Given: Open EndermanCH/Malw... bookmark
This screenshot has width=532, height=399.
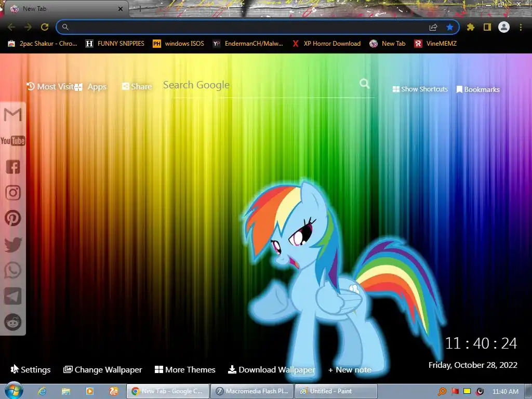Looking at the screenshot, I should 248,44.
